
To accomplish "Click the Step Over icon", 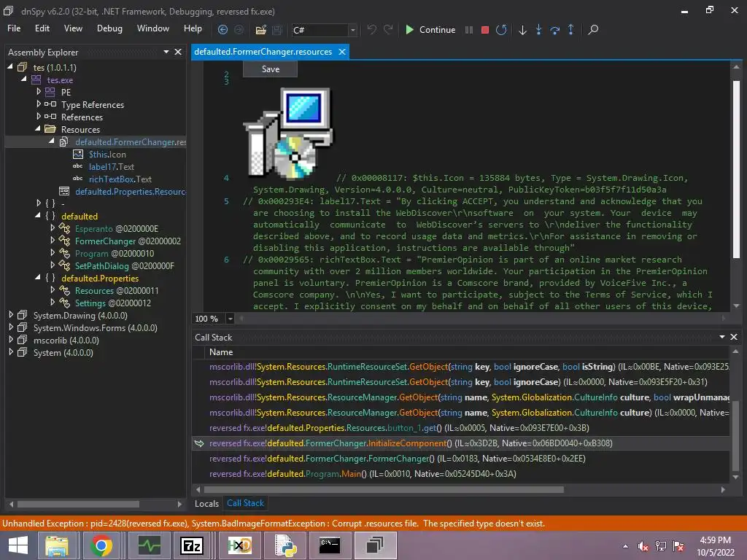I will click(554, 29).
